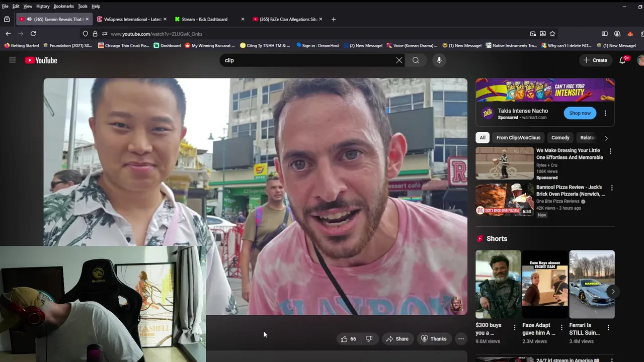Viewport: 644px width, 362px height.
Task: Show site security padlock info
Action: pos(95,34)
